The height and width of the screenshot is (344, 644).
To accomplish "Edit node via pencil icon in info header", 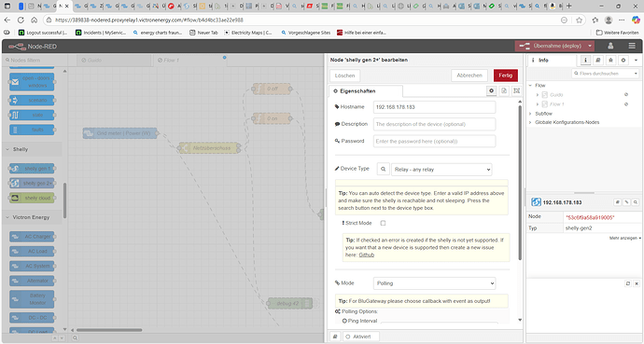I will (x=626, y=202).
